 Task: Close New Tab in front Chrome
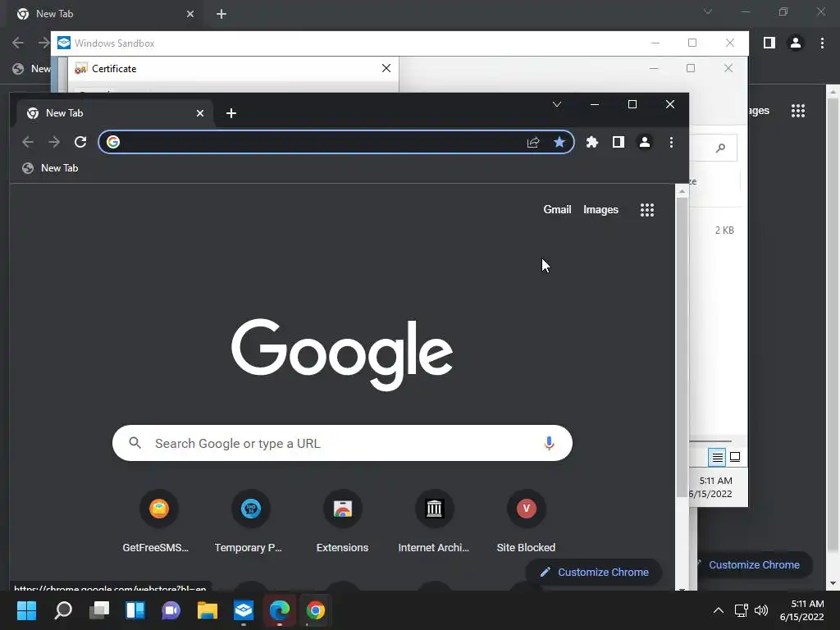coord(200,113)
